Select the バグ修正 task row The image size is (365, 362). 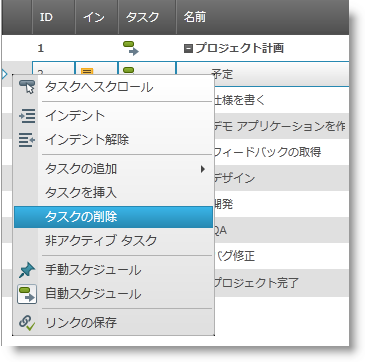281,256
